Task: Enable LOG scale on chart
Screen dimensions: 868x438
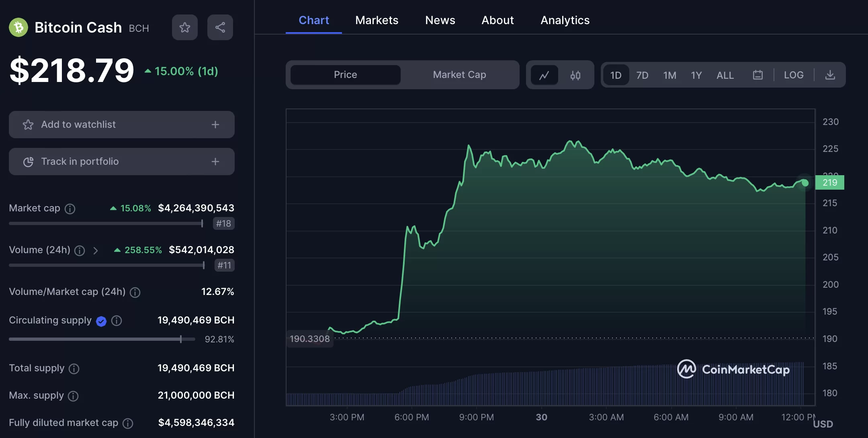Action: (x=794, y=75)
